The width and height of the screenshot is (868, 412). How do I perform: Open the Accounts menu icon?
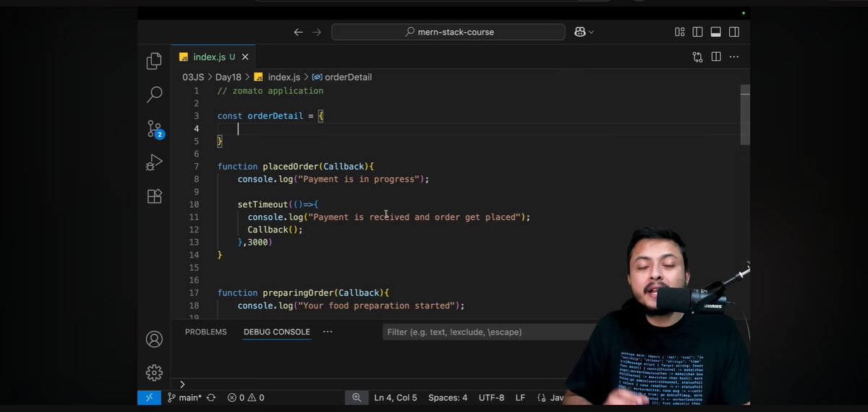click(154, 339)
